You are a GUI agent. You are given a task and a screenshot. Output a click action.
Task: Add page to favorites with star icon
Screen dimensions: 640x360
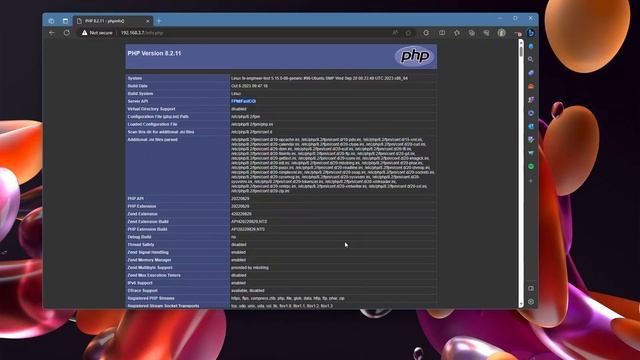[x=408, y=33]
